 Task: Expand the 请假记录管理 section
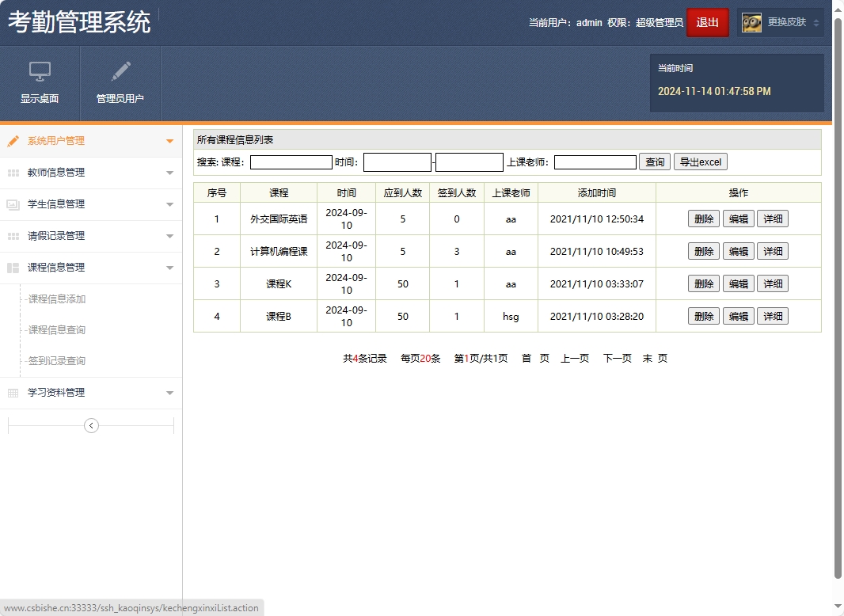169,236
